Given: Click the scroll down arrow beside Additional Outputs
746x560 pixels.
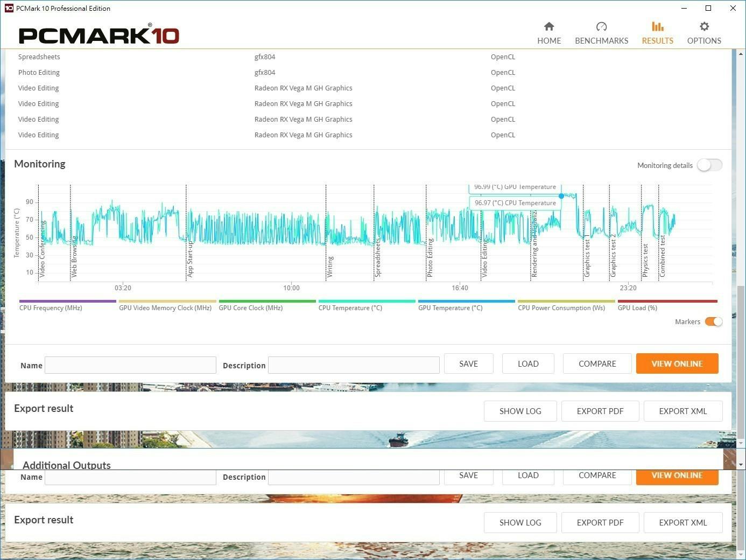Looking at the screenshot, I should pos(741,464).
